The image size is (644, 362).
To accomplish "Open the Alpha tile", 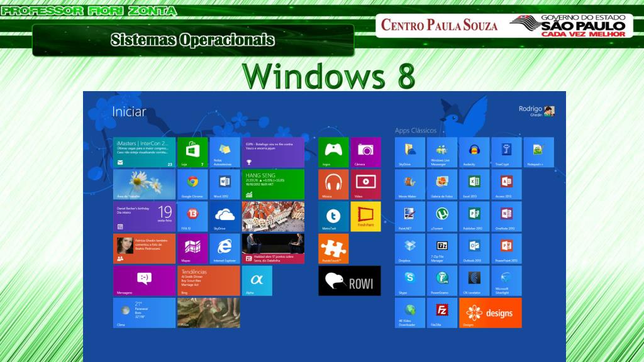I will coord(257,281).
